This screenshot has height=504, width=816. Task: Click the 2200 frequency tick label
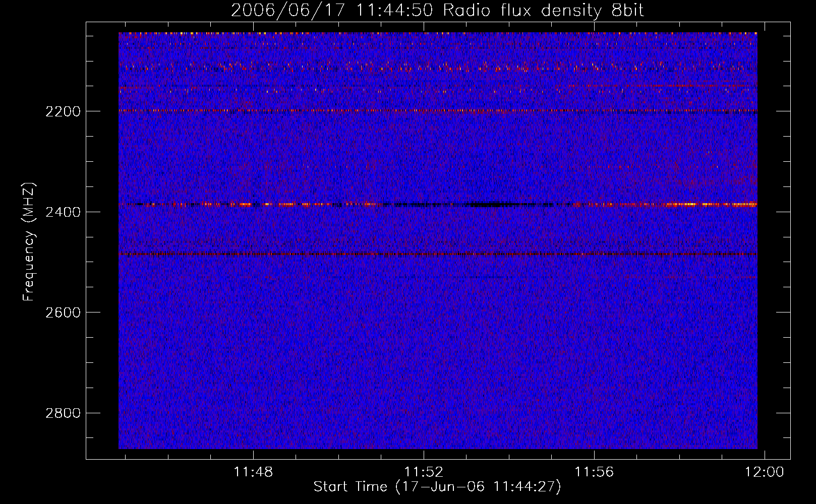tap(63, 111)
